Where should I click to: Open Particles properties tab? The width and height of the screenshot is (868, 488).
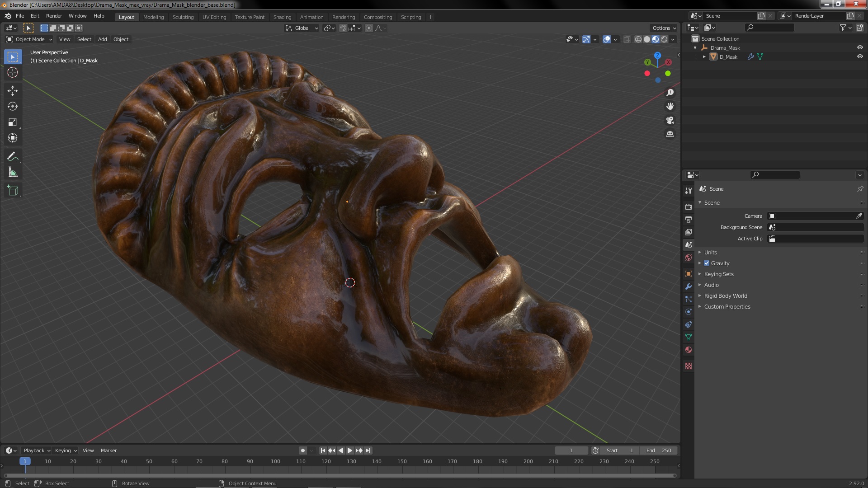689,299
